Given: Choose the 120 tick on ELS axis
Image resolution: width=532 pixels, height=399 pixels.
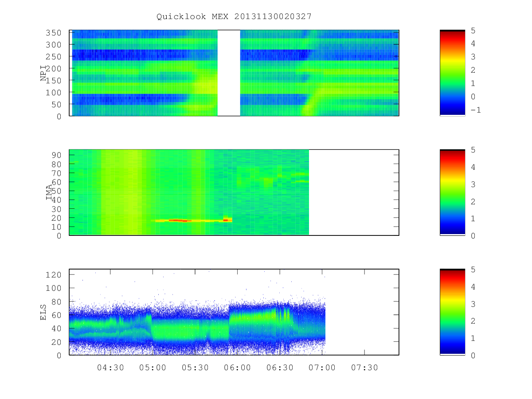Looking at the screenshot, I should coord(54,275).
